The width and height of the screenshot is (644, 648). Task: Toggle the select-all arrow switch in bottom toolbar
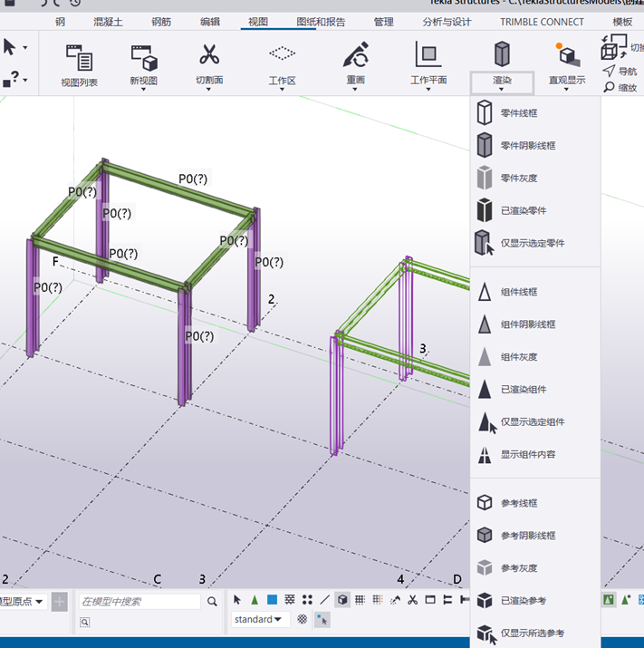pyautogui.click(x=237, y=600)
